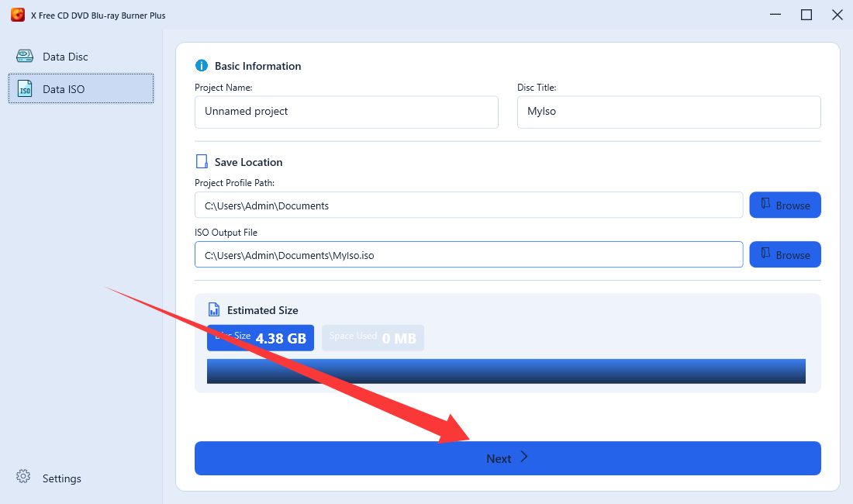Click the Settings gear icon

[23, 476]
